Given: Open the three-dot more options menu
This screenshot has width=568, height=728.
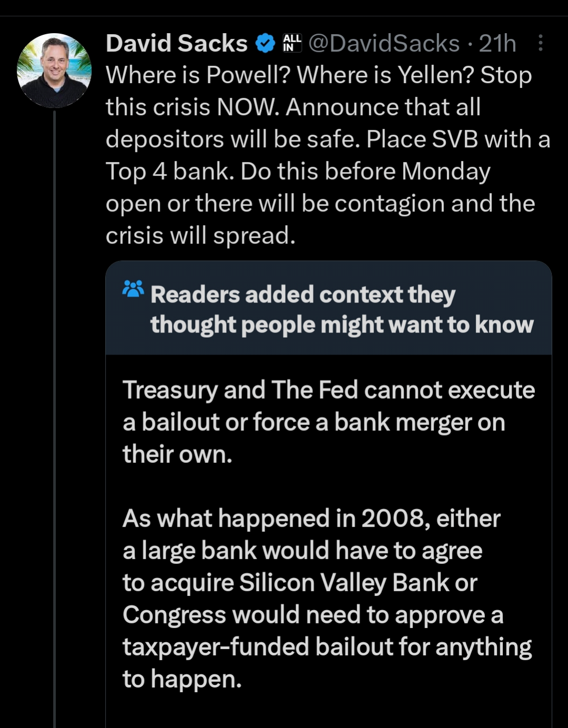Looking at the screenshot, I should click(x=541, y=43).
